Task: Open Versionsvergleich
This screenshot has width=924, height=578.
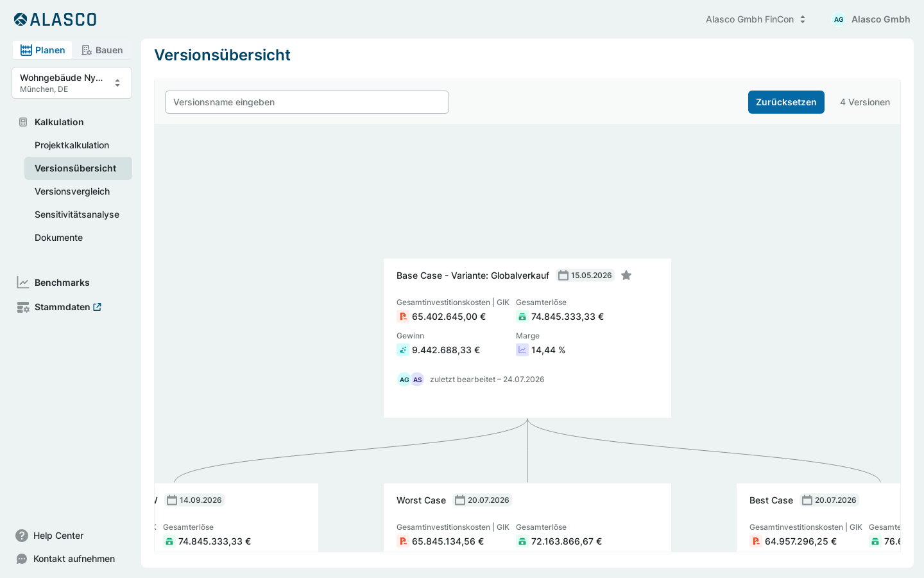Action: click(x=72, y=191)
